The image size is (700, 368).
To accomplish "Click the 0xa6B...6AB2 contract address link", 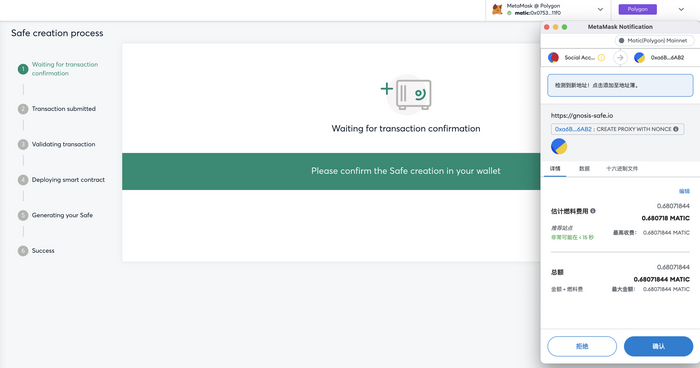I will click(x=573, y=129).
